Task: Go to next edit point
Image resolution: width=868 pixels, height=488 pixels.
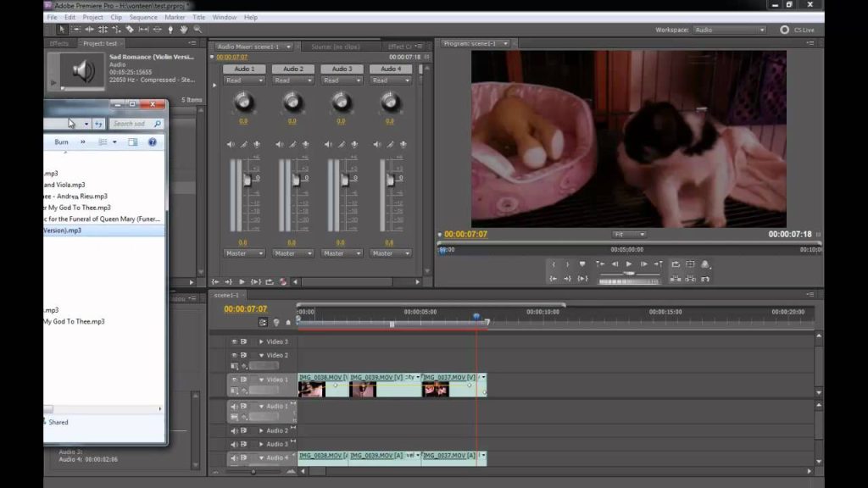Action: point(658,264)
